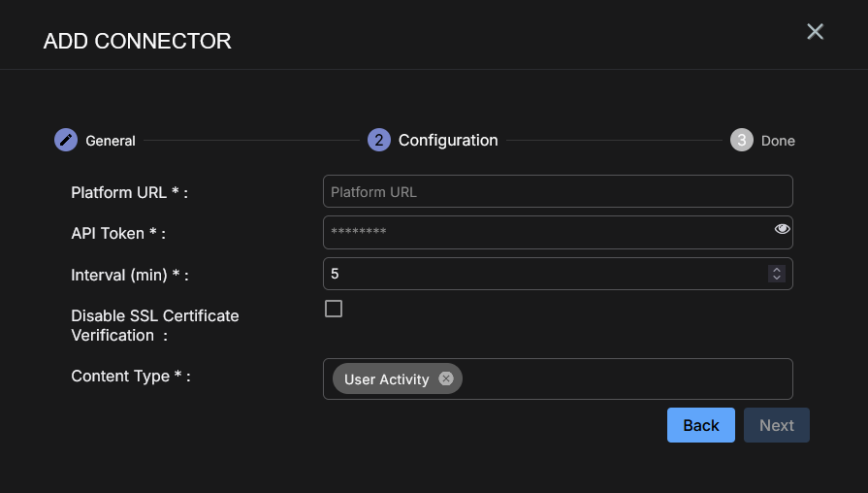Decrease interval with the down arrow
The height and width of the screenshot is (493, 868).
click(x=776, y=279)
